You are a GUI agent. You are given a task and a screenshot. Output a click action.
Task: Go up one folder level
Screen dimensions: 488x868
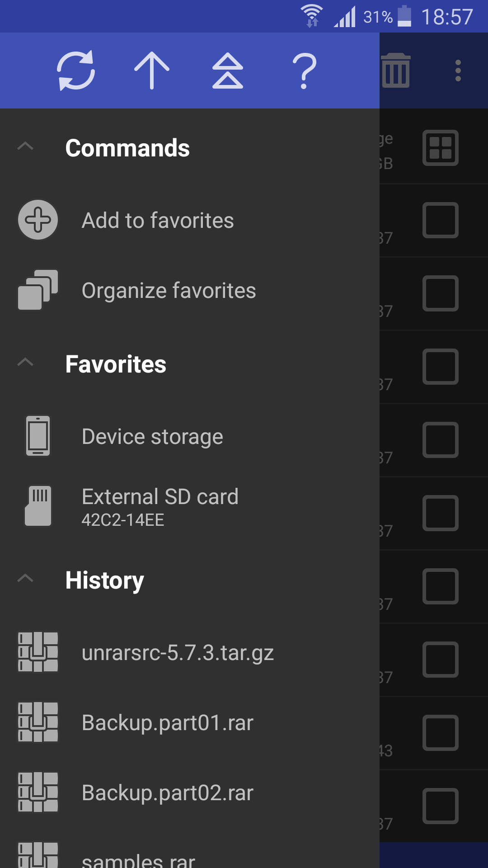coord(152,71)
